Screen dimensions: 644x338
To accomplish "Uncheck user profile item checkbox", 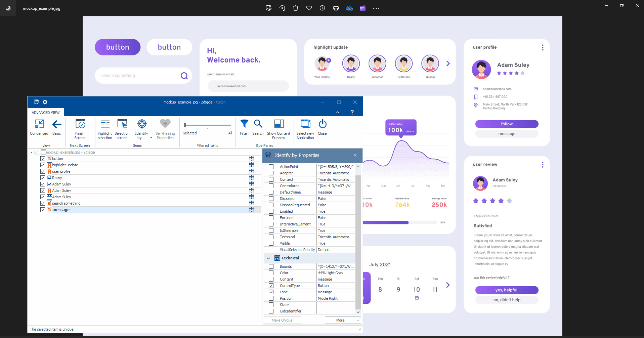I will [43, 171].
